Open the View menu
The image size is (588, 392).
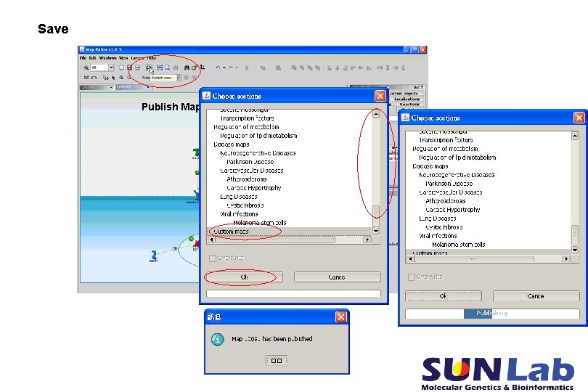click(x=123, y=58)
